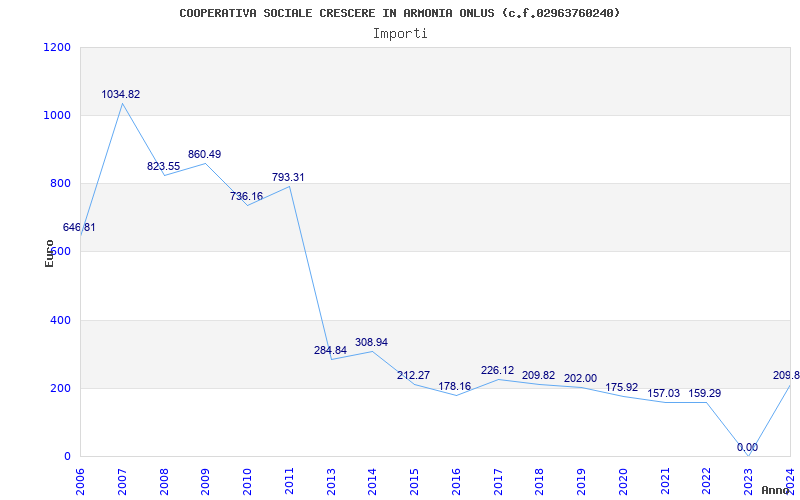Click the Euro axis title
The height and width of the screenshot is (500, 800).
49,253
